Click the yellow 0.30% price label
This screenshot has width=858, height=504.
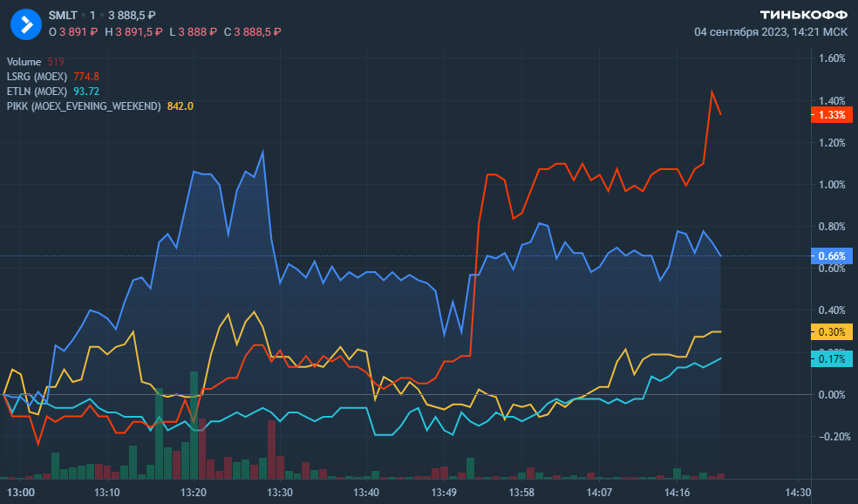(x=833, y=332)
